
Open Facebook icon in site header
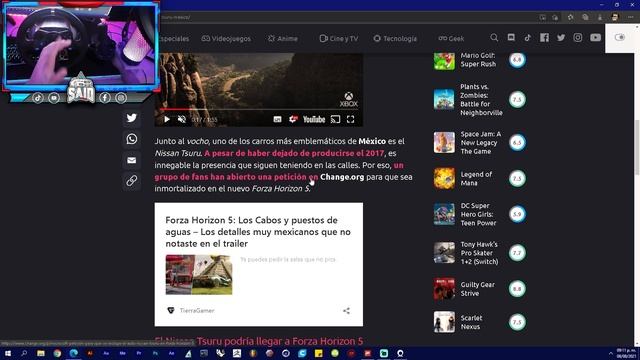point(544,38)
